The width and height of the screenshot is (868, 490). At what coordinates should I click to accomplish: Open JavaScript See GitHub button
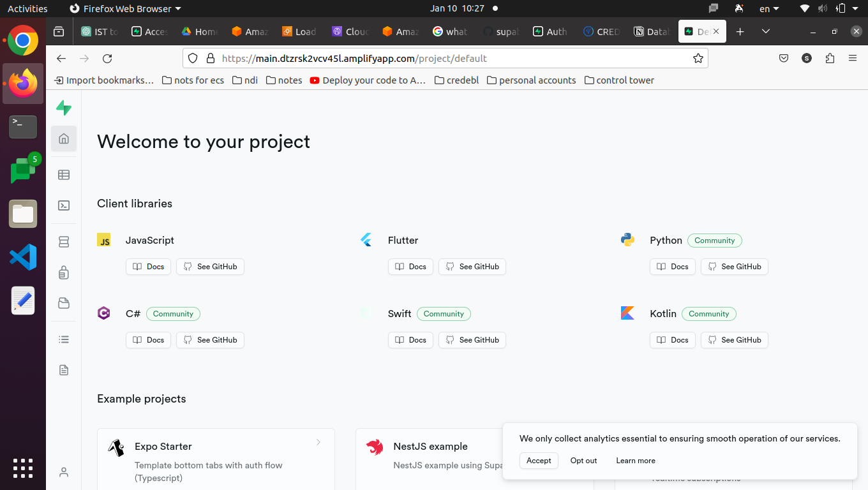point(210,267)
